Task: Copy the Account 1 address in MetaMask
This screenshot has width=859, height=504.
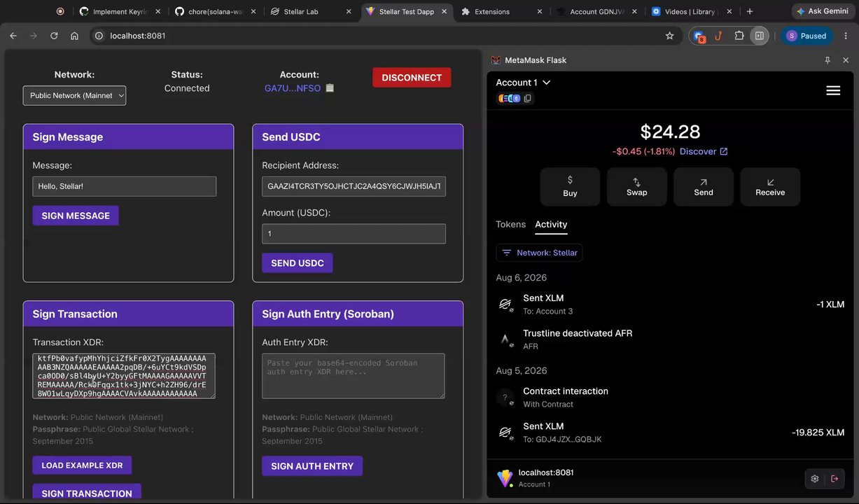Action: [x=528, y=99]
